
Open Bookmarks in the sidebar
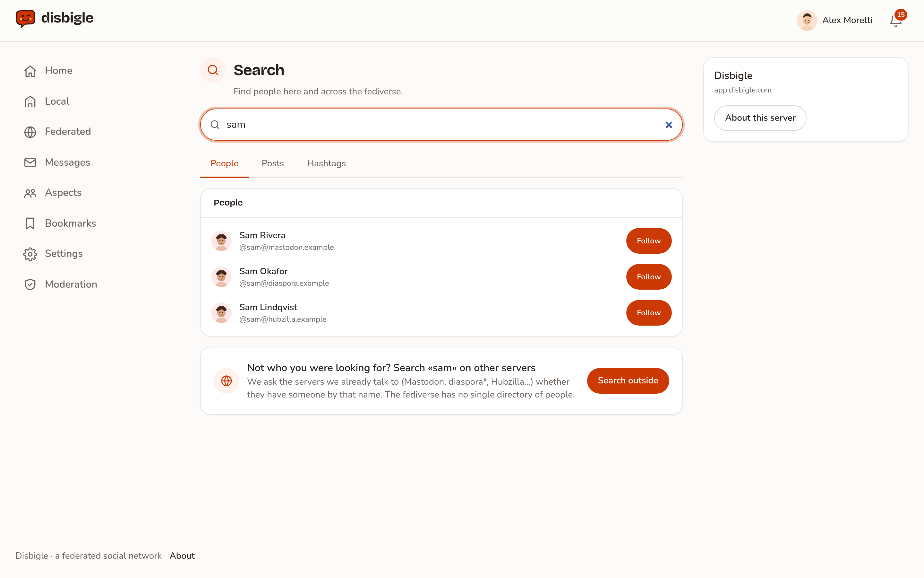(70, 223)
